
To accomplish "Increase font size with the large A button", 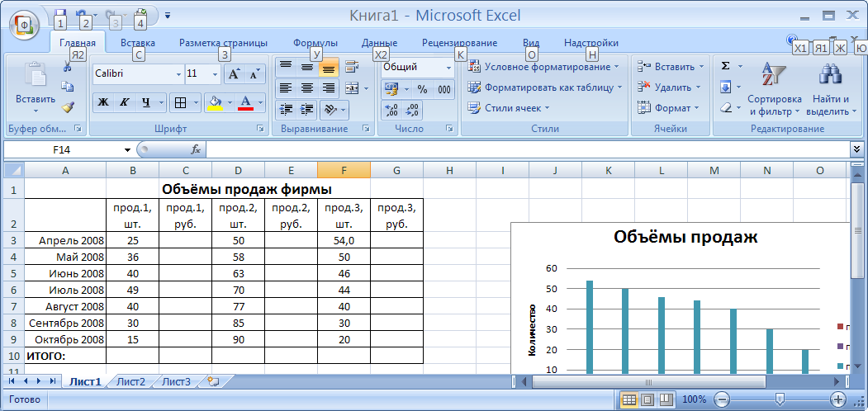I will [235, 74].
